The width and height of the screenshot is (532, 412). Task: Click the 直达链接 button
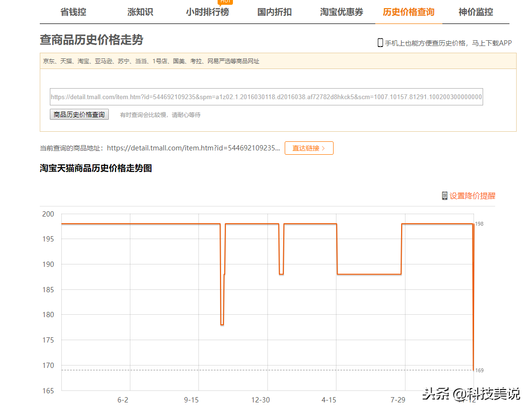pos(309,148)
